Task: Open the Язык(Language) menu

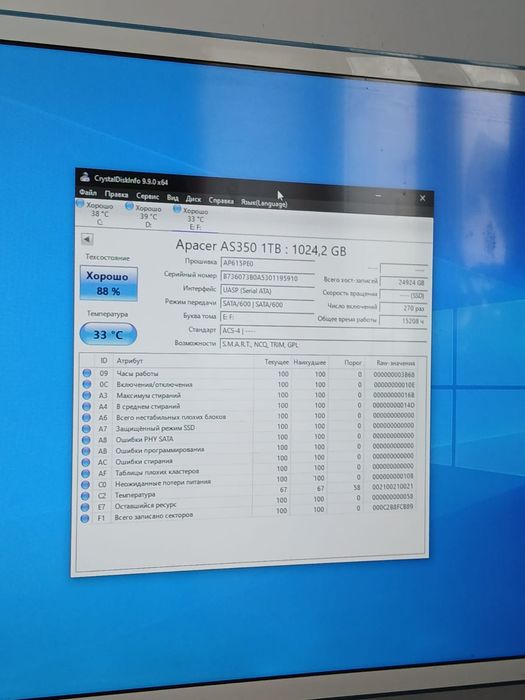Action: pos(264,203)
